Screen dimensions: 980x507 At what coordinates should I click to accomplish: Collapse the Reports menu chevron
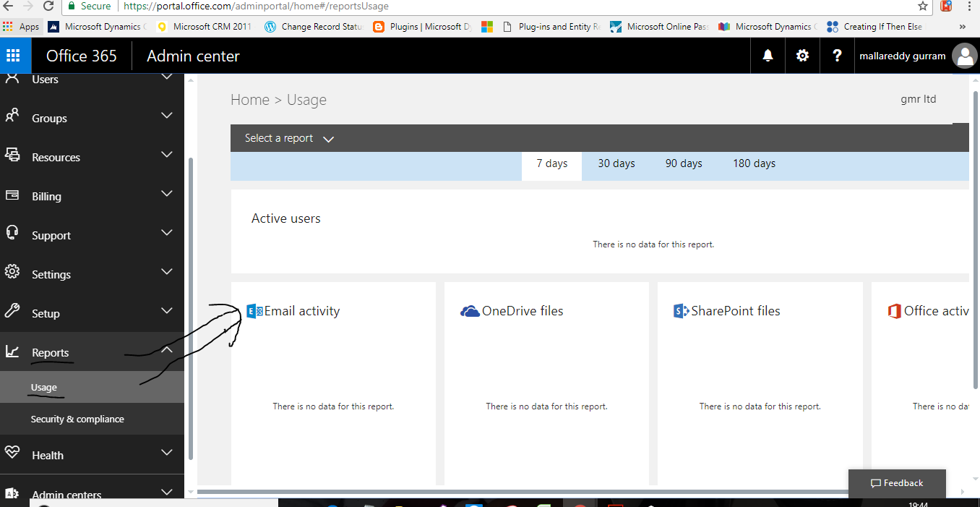click(x=167, y=350)
